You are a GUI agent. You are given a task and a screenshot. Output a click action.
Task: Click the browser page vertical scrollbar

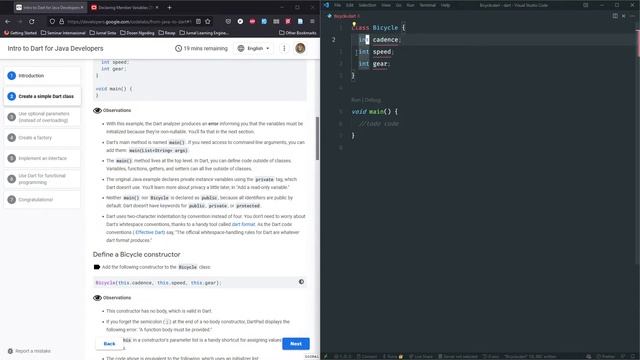coord(317,139)
